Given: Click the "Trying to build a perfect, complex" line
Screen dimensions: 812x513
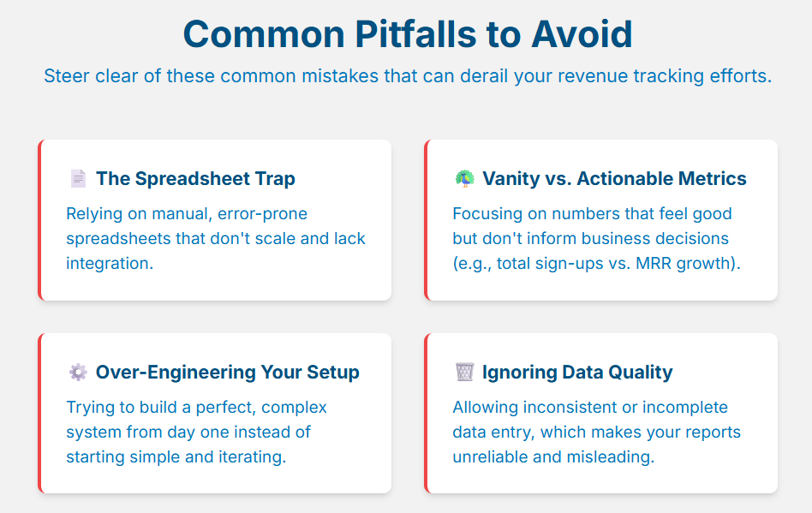Looking at the screenshot, I should pos(196,407).
